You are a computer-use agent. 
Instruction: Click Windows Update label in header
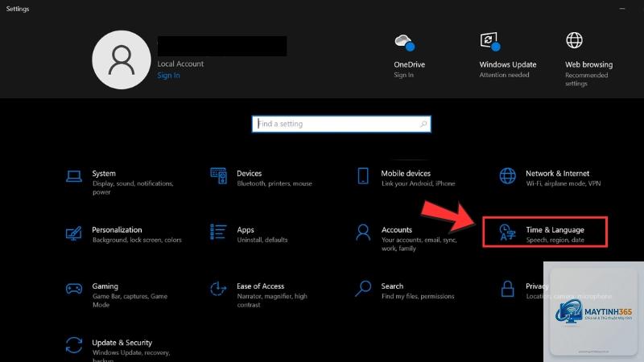tap(508, 64)
